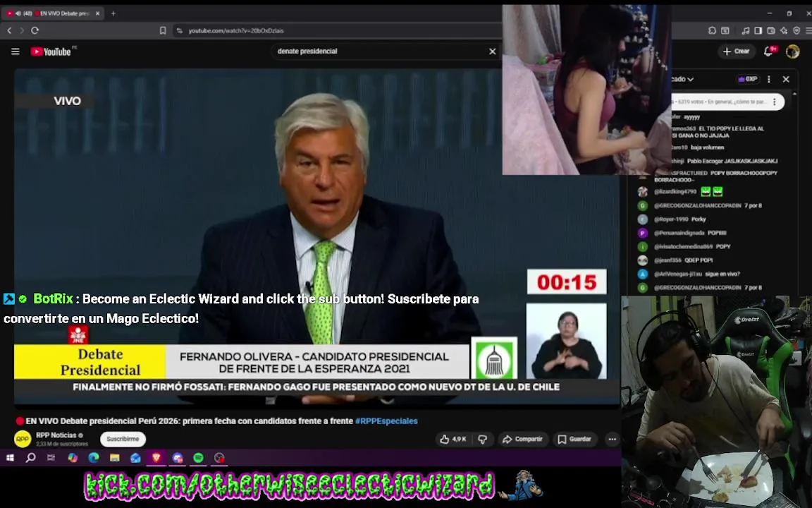This screenshot has height=508, width=812.
Task: Open site settings icon in address bar
Action: tap(179, 30)
